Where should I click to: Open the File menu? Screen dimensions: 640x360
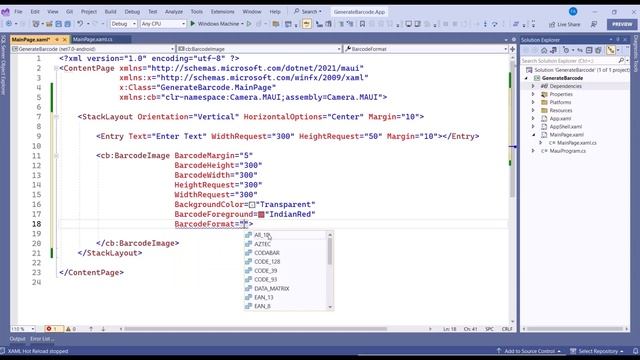(18, 11)
